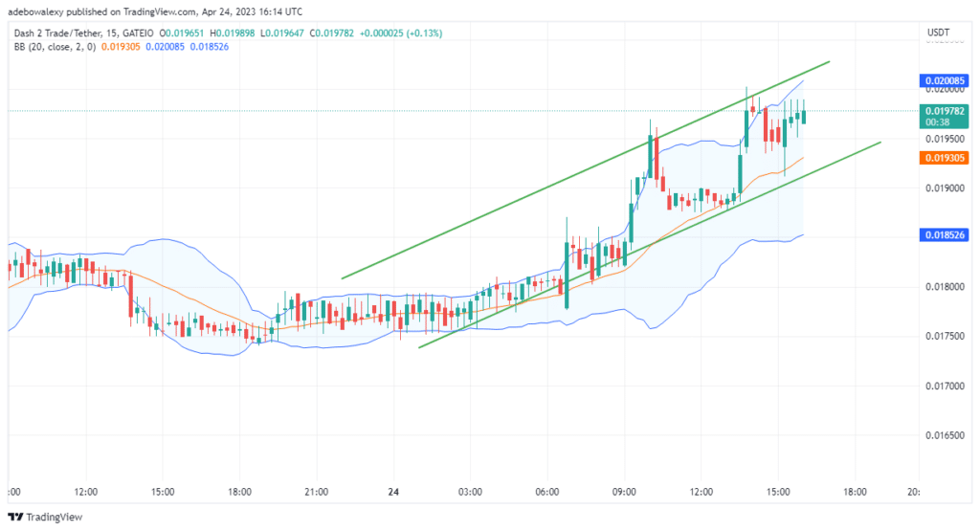Image resolution: width=980 pixels, height=531 pixels.
Task: Click the blue 0.020085 price label on axis
Action: pyautogui.click(x=944, y=80)
